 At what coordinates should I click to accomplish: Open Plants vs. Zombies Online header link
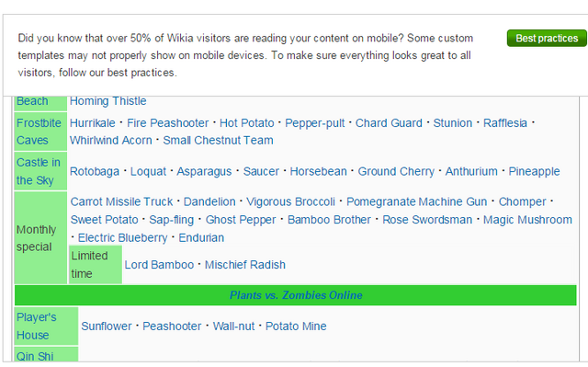(x=296, y=295)
